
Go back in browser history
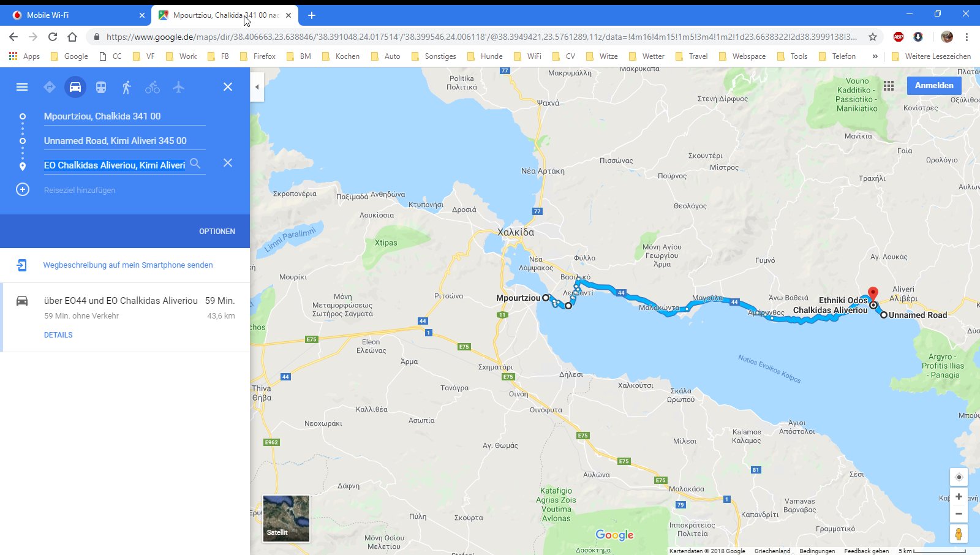pyautogui.click(x=13, y=37)
